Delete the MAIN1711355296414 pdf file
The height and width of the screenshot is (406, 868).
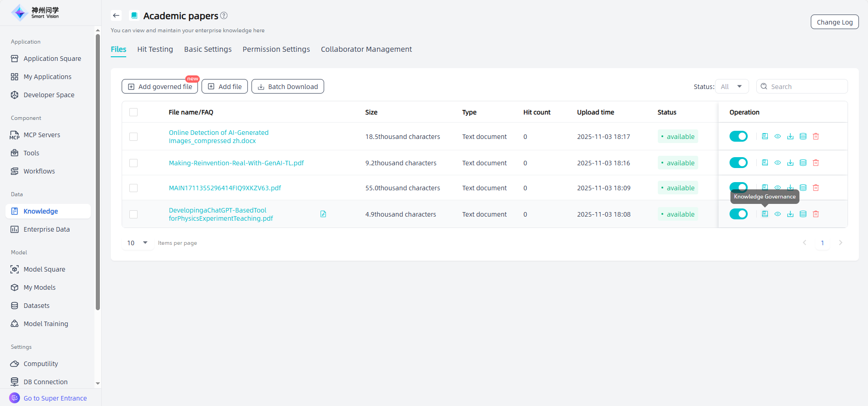pyautogui.click(x=816, y=188)
